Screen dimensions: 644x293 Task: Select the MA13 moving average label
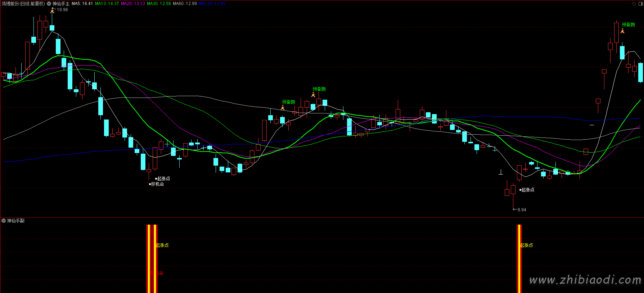point(107,4)
